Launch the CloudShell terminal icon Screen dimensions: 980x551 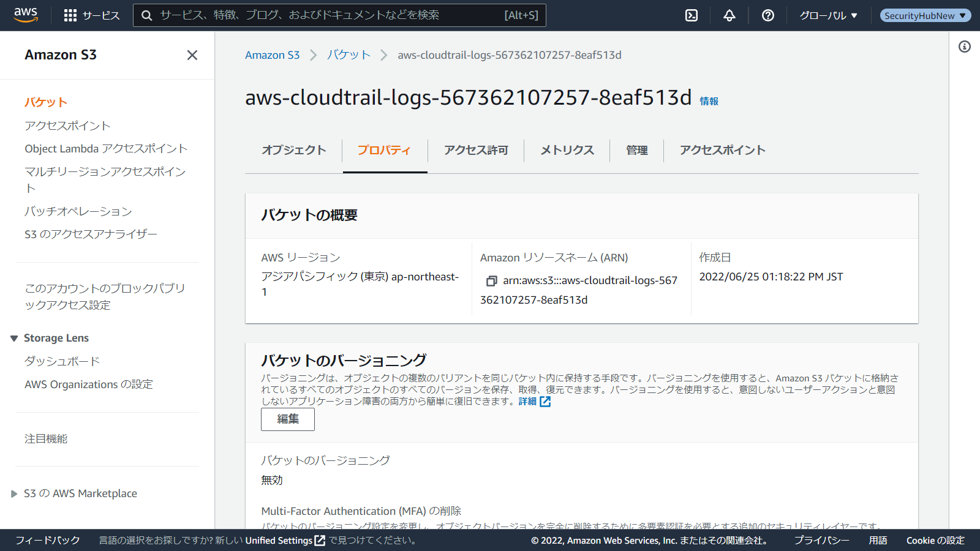(x=692, y=15)
